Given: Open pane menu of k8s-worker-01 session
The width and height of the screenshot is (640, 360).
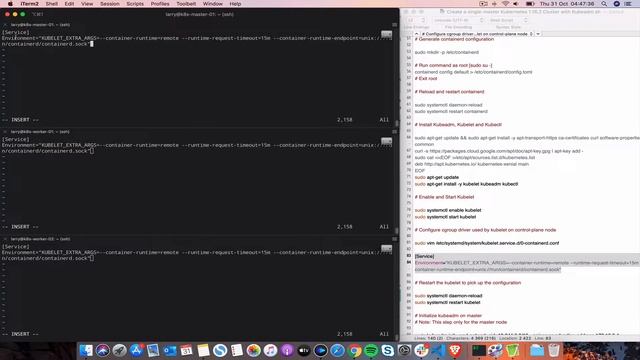Looking at the screenshot, I should 394,132.
